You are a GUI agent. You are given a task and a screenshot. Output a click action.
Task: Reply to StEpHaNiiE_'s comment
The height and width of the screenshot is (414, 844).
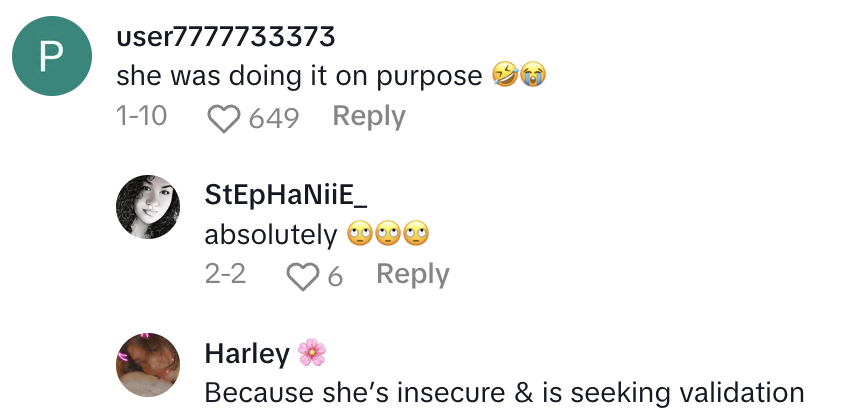pyautogui.click(x=412, y=274)
